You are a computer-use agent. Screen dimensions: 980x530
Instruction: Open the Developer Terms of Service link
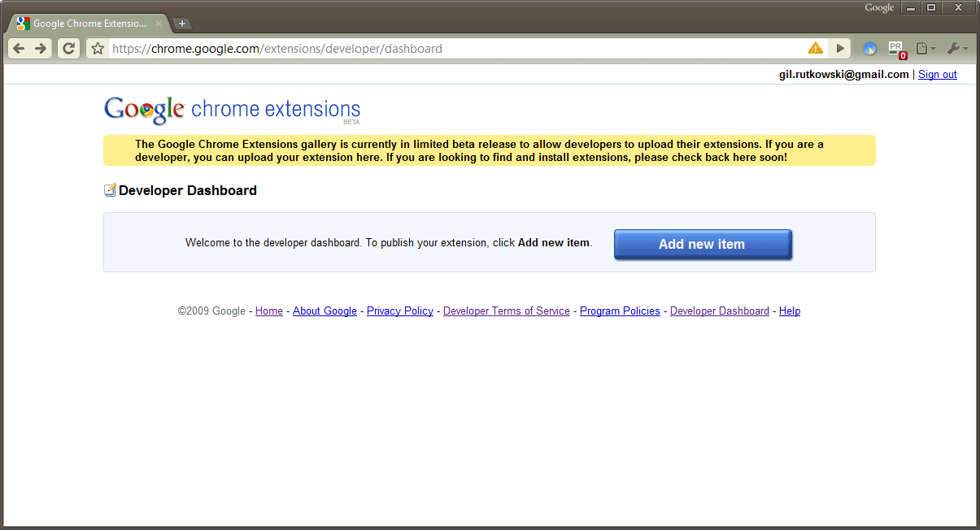pyautogui.click(x=506, y=311)
